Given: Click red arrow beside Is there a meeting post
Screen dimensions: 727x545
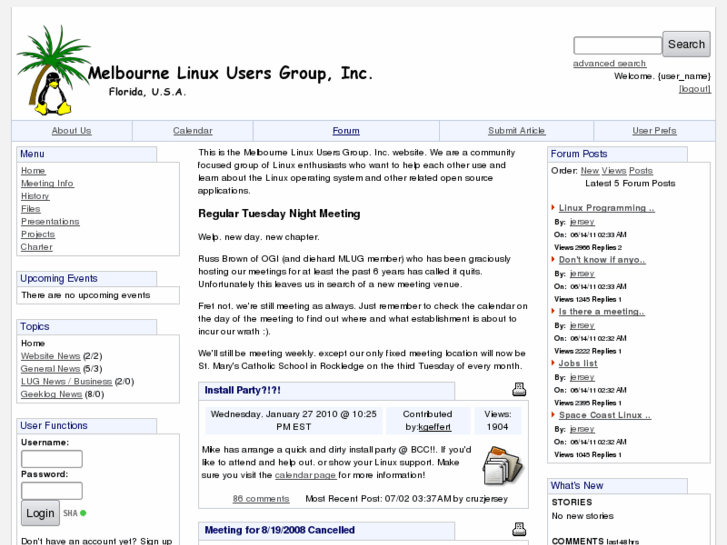Looking at the screenshot, I should coord(553,311).
